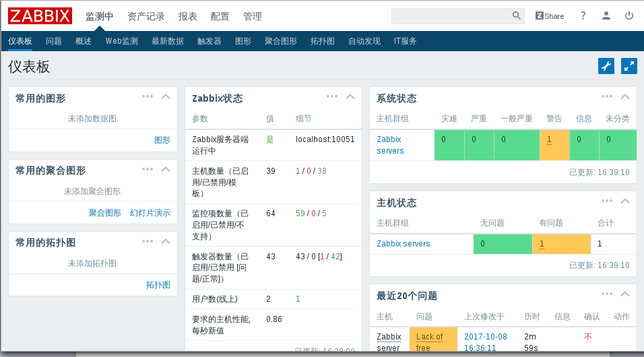Go to the 问题 submenu tab

(x=54, y=41)
